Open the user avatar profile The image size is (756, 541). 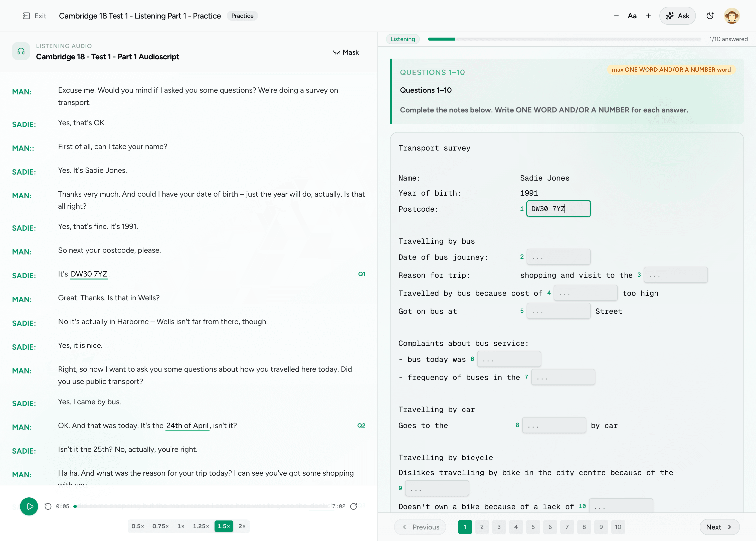coord(732,16)
